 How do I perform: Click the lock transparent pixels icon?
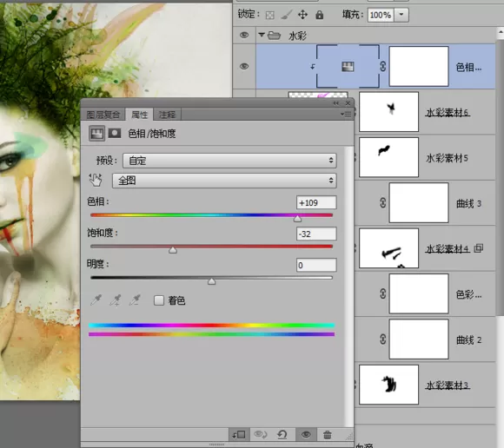point(269,15)
